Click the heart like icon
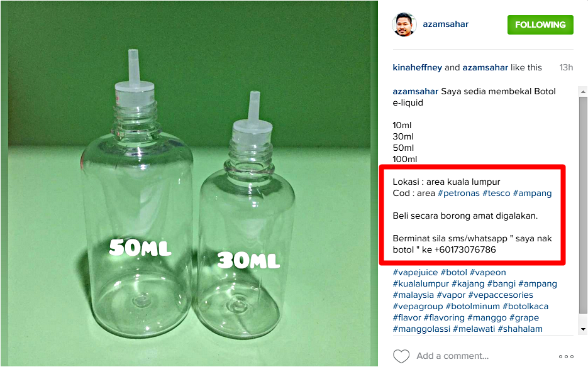588x367 pixels. [401, 356]
